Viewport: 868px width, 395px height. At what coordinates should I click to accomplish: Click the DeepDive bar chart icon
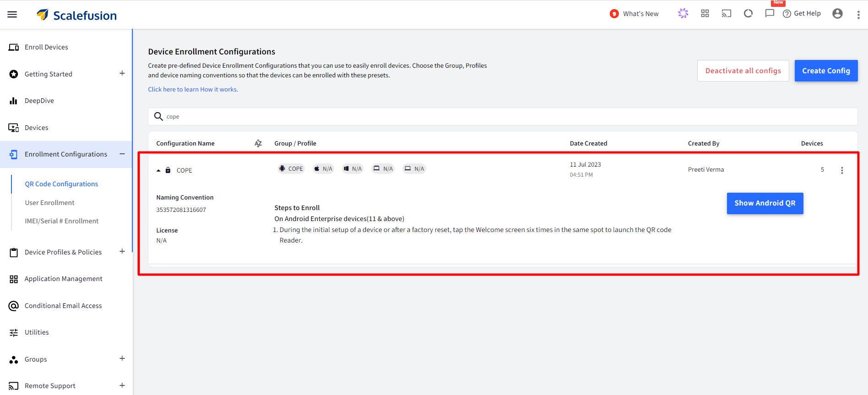pyautogui.click(x=14, y=101)
